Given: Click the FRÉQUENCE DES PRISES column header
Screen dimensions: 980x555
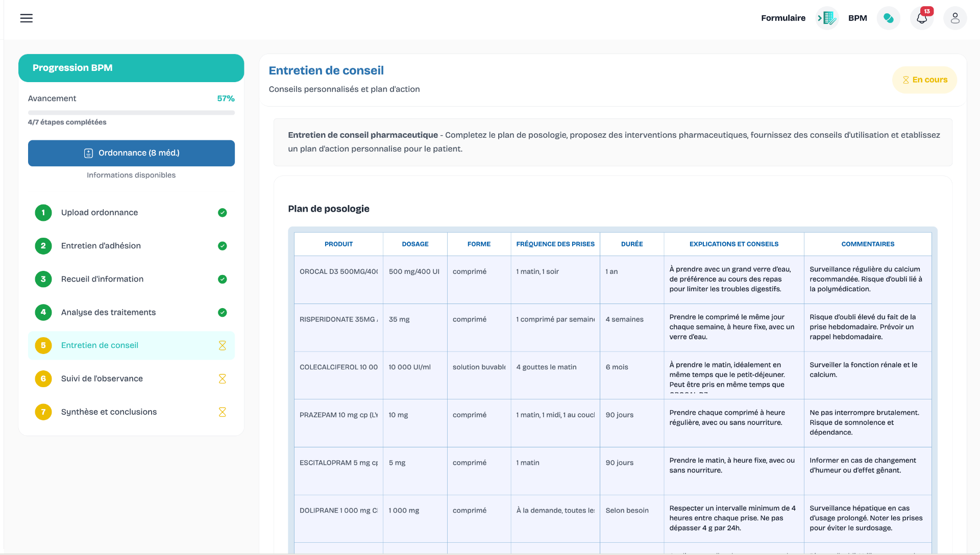Looking at the screenshot, I should point(555,244).
